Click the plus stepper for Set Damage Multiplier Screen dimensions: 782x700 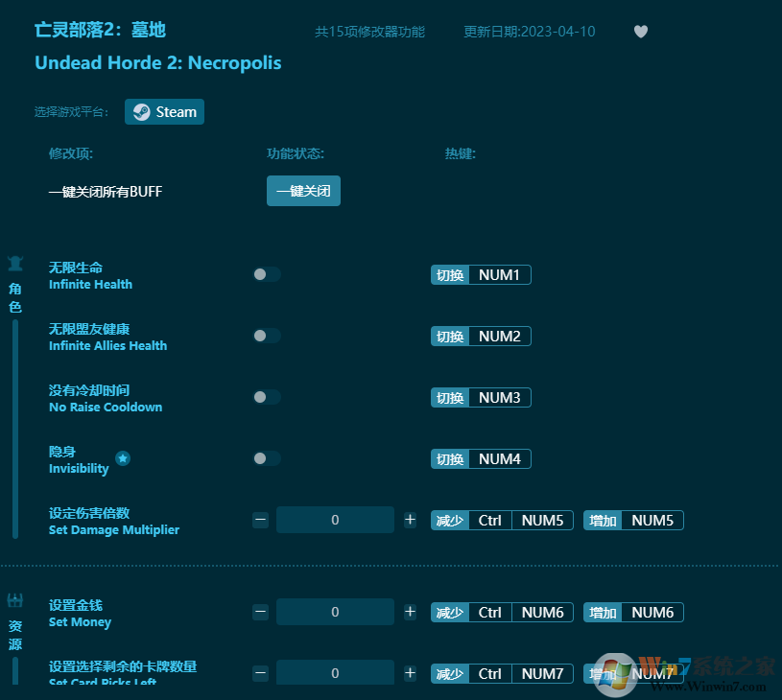[410, 520]
